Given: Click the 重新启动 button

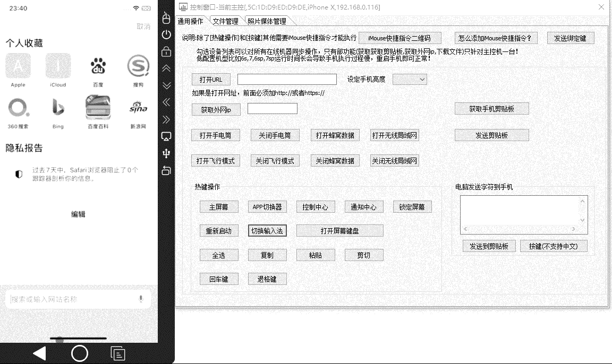Looking at the screenshot, I should [219, 231].
